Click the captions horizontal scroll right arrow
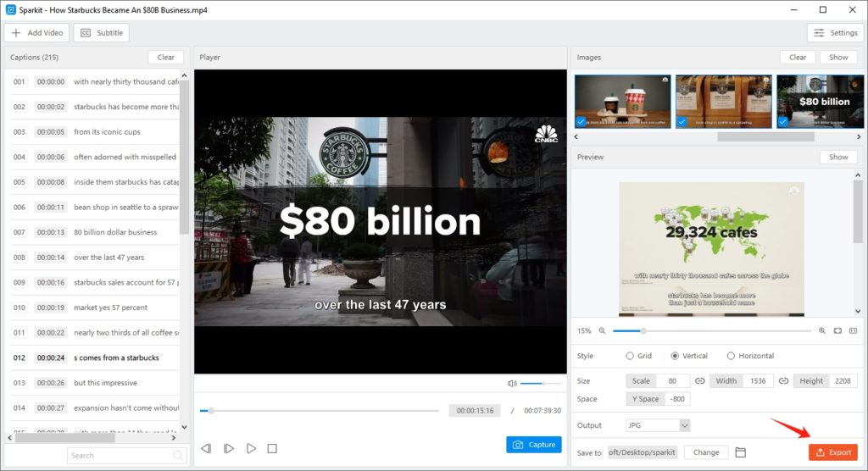Image resolution: width=868 pixels, height=471 pixels. (174, 438)
